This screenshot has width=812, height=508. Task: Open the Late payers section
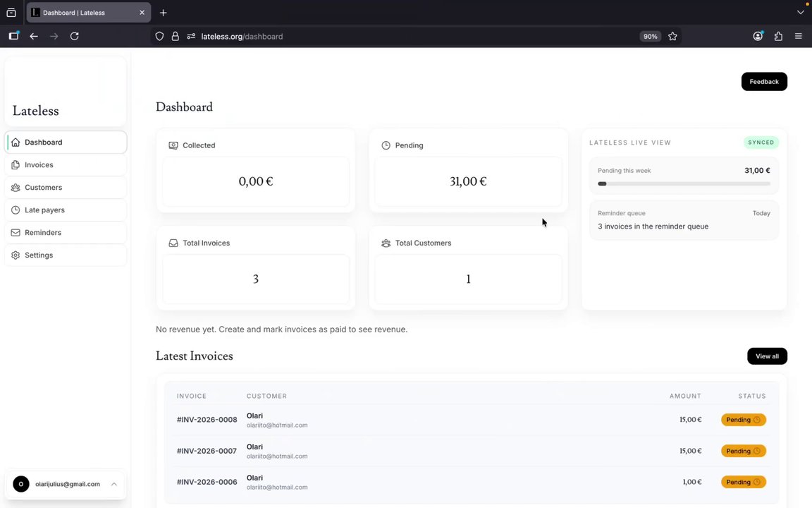click(x=66, y=210)
